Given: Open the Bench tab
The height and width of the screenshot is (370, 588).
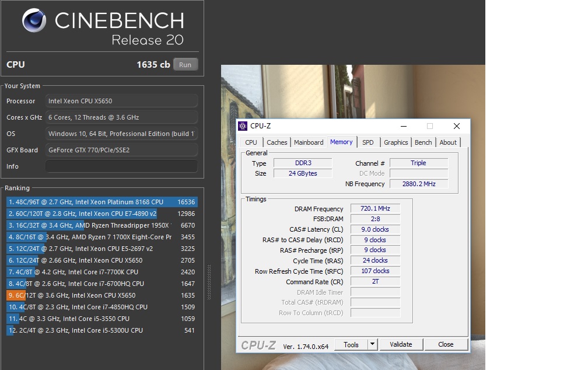Looking at the screenshot, I should click(423, 142).
